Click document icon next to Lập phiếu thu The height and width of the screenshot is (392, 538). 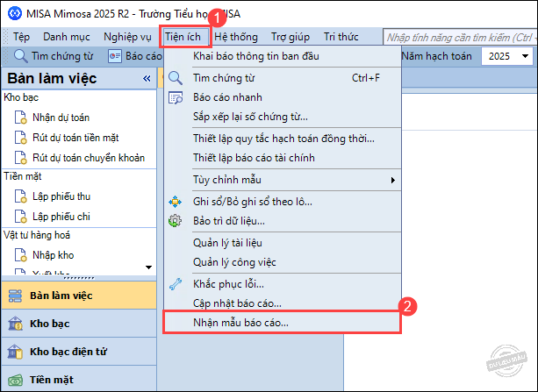[x=20, y=196]
